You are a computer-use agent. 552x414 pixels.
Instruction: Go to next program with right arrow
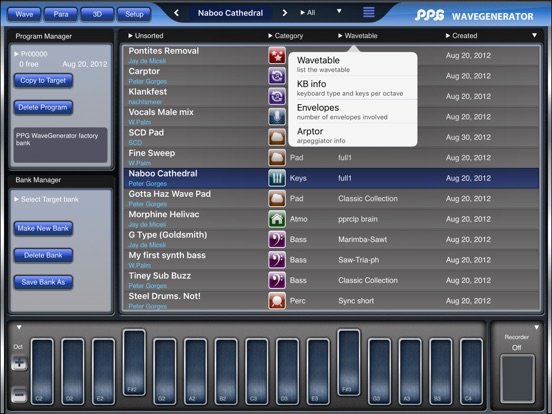[284, 13]
